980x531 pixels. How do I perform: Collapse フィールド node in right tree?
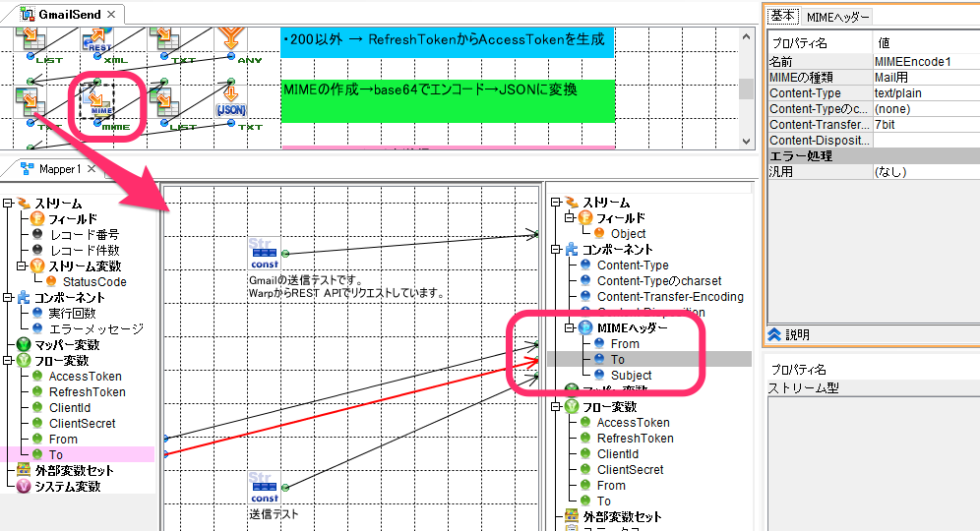(570, 218)
